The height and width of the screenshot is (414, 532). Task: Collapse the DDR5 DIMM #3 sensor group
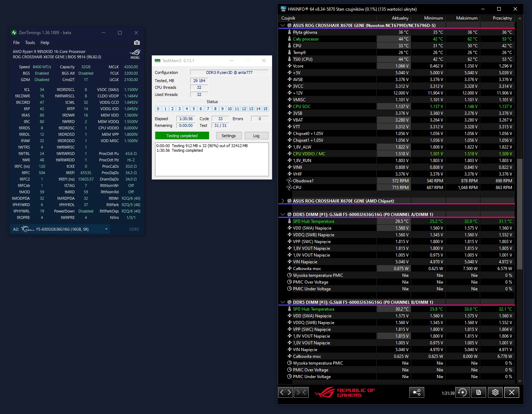[283, 302]
